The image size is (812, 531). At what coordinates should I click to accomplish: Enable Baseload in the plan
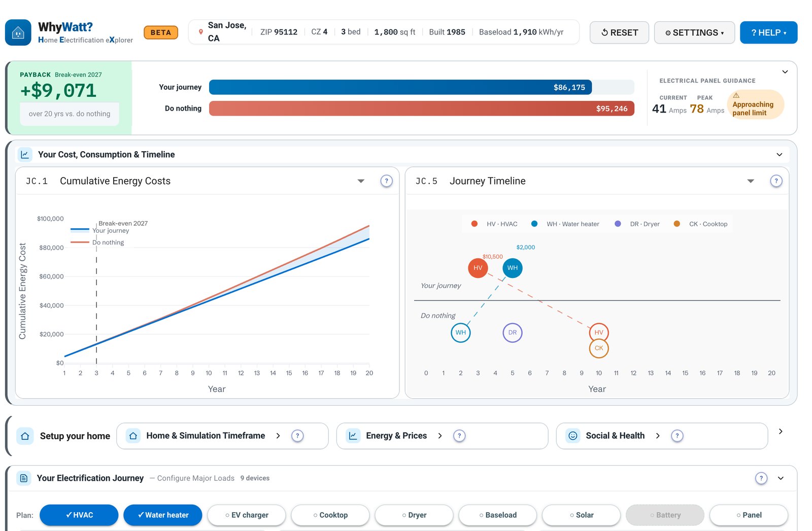[498, 515]
